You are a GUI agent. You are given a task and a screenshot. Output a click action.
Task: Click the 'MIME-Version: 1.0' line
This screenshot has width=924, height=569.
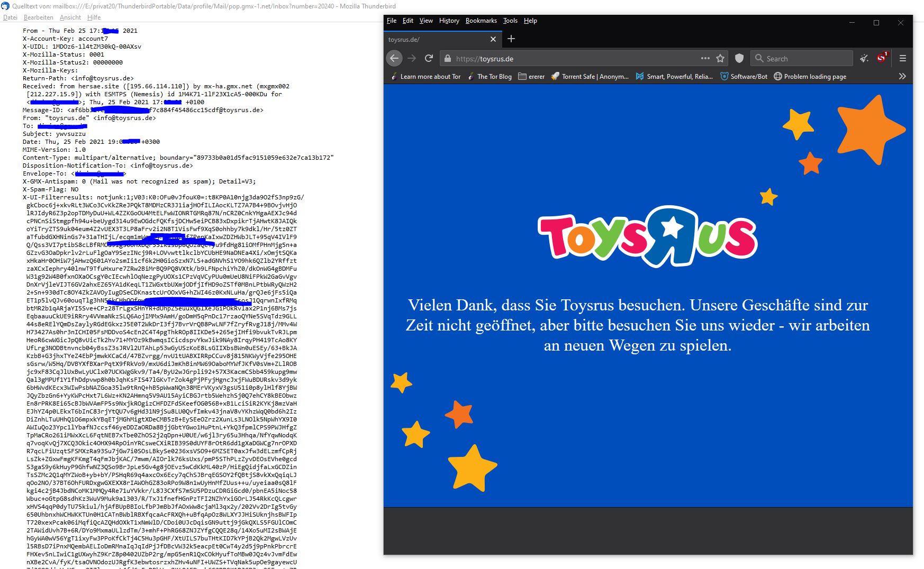54,150
